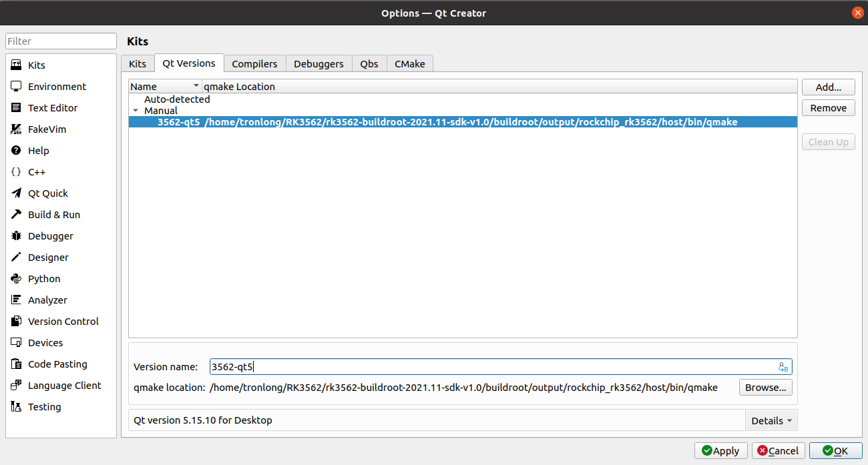Sort by the Name column header
This screenshot has height=465, width=868.
click(165, 87)
